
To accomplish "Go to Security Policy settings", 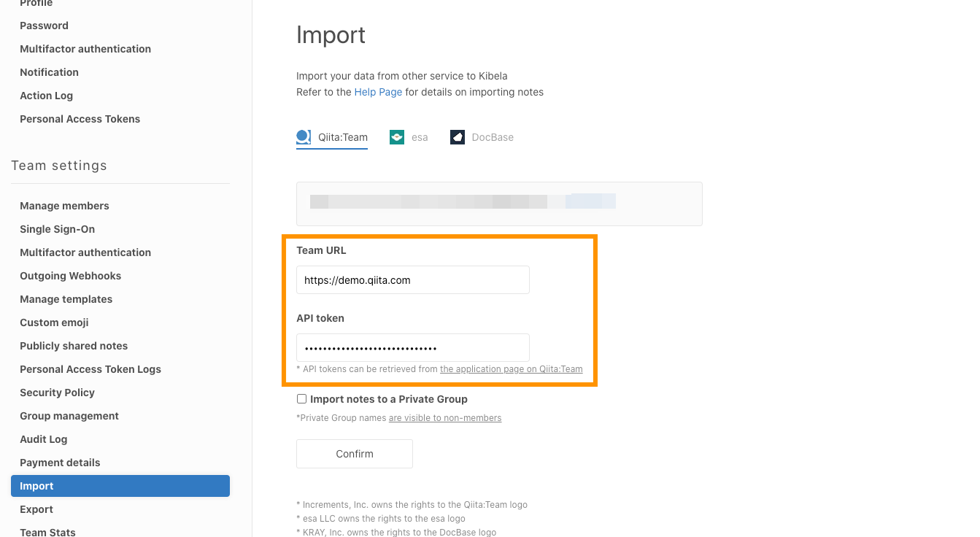I will 57,393.
